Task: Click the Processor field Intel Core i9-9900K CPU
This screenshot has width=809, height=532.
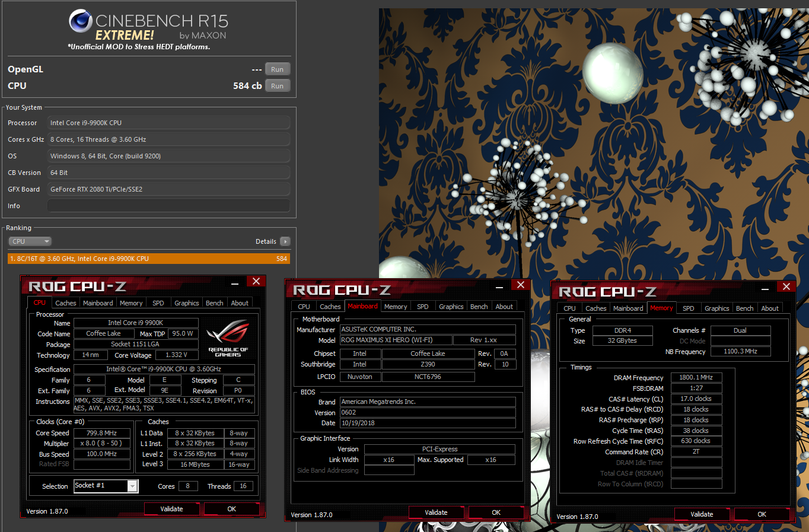Action: click(168, 123)
